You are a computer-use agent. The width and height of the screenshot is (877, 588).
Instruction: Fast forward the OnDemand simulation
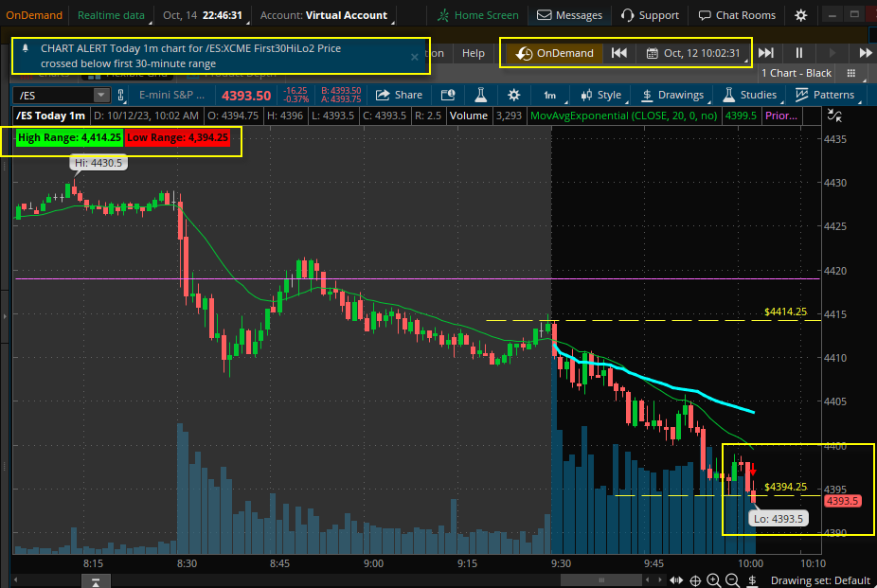(x=866, y=53)
